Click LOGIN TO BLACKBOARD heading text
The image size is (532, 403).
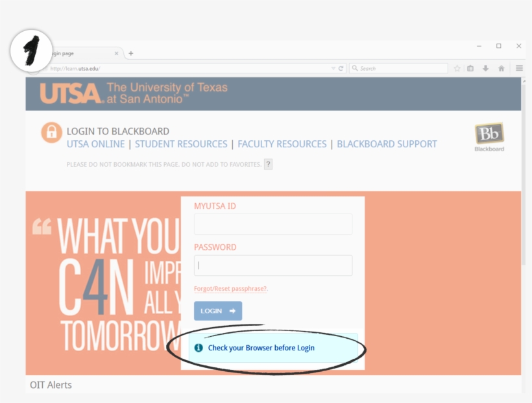[x=117, y=131]
